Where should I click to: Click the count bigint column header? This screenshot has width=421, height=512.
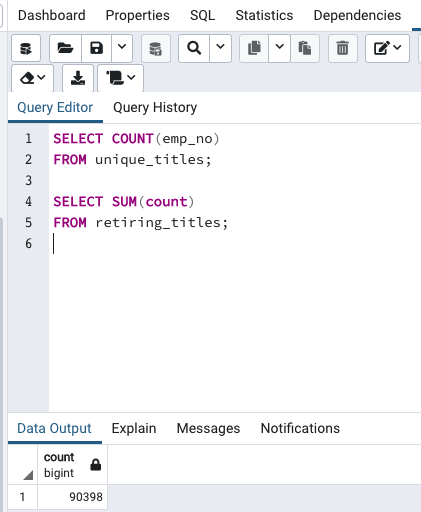72,465
